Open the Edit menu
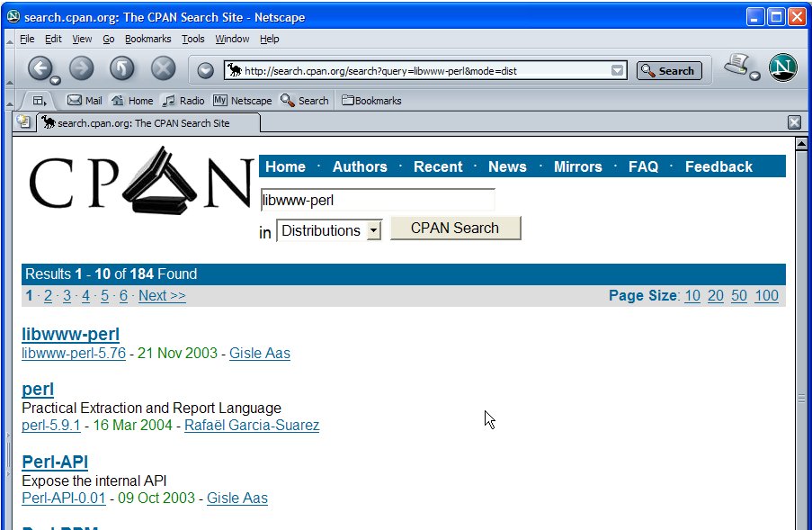 tap(53, 39)
